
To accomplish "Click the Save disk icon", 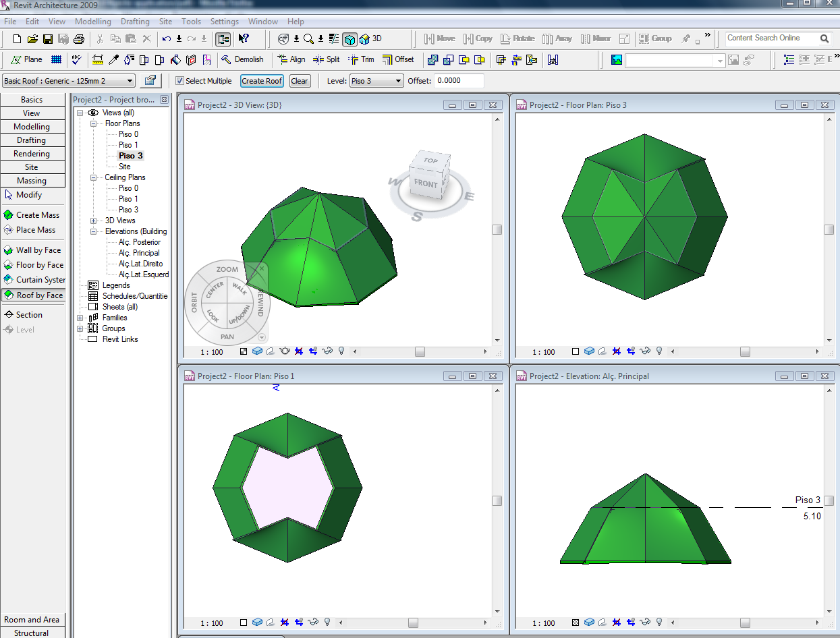I will [x=48, y=39].
